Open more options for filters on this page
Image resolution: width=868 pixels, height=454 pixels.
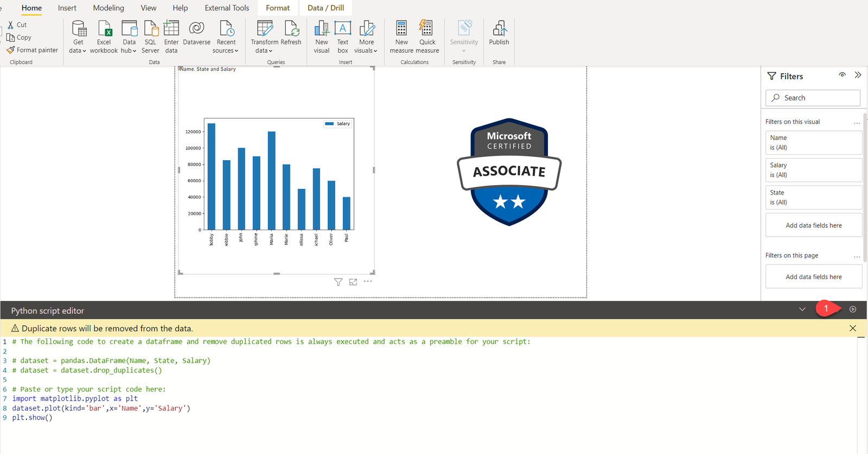[x=857, y=256]
